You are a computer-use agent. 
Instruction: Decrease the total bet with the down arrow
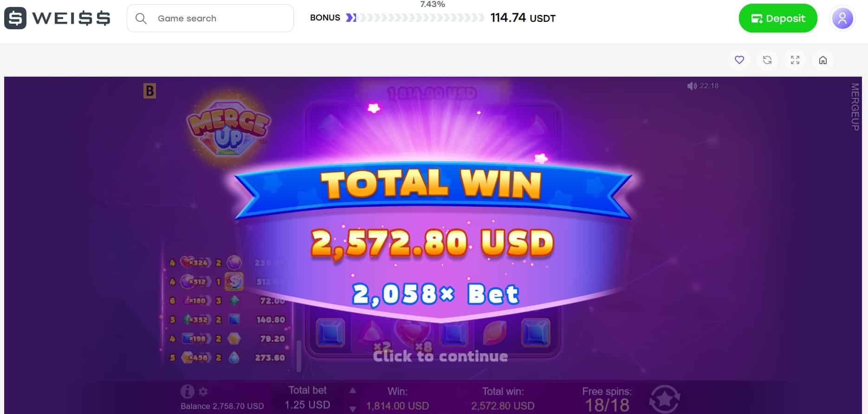353,409
